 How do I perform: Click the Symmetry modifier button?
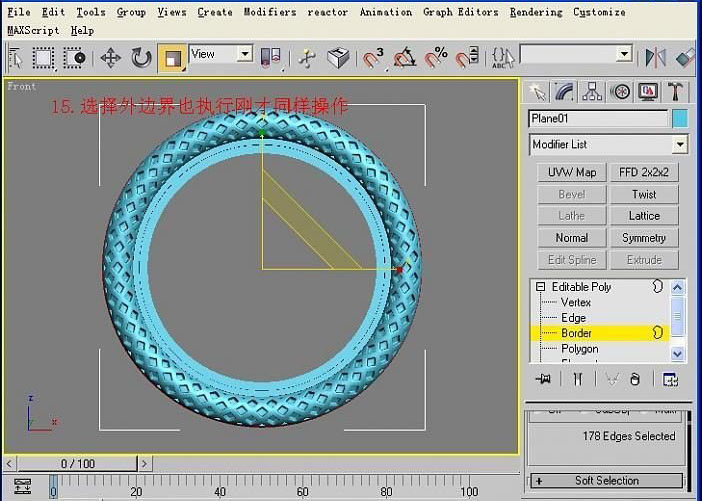coord(644,238)
